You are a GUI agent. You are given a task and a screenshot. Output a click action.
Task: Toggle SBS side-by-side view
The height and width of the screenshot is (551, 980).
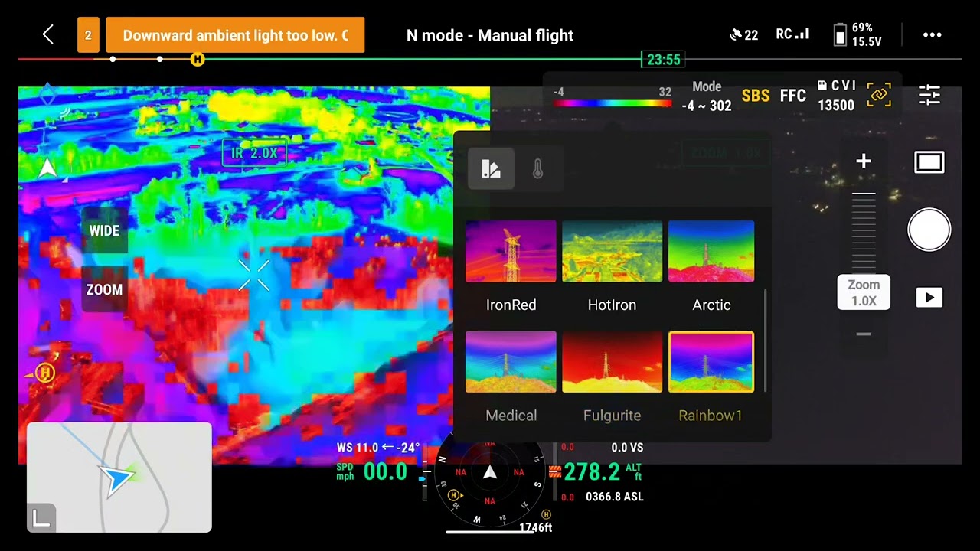pos(756,96)
